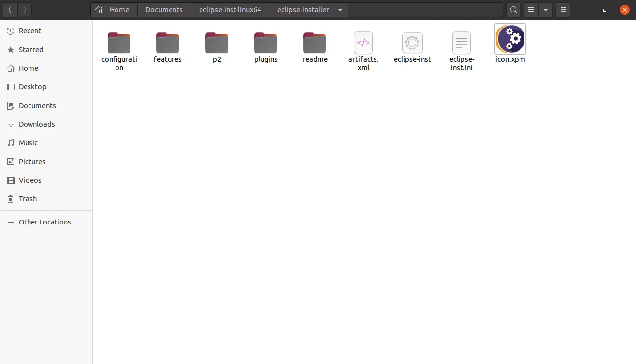Go back with the left arrow button
The image size is (636, 364).
point(10,10)
